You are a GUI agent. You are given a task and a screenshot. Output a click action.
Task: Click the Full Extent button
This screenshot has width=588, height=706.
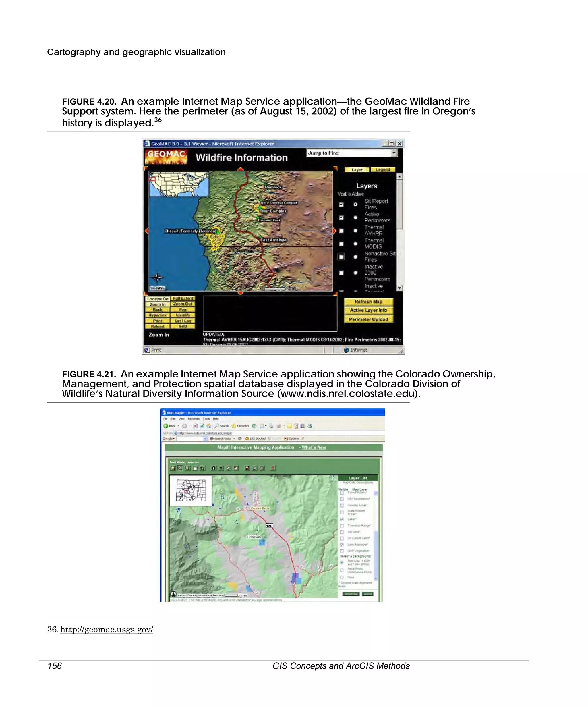tap(183, 298)
